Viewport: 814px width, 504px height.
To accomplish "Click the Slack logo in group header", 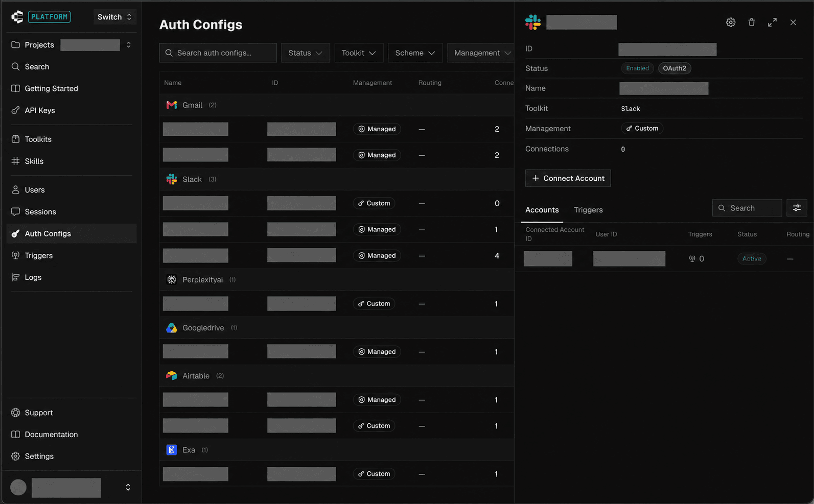I will [x=172, y=179].
